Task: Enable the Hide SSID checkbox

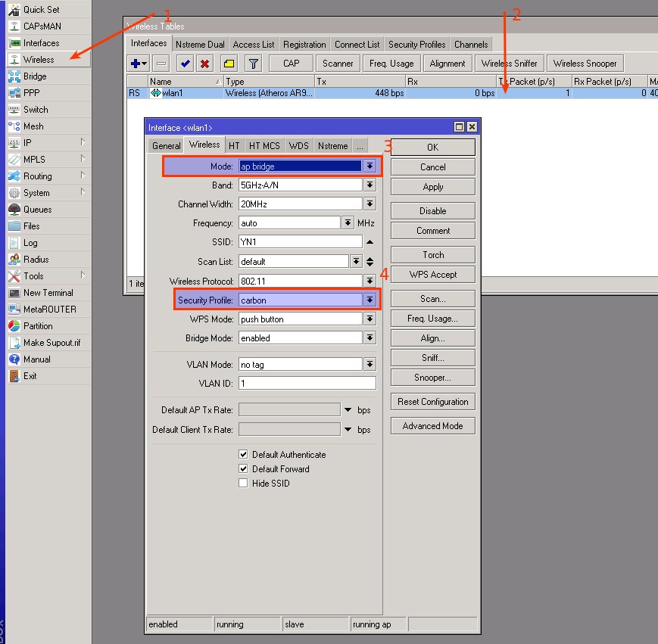Action: click(x=243, y=484)
